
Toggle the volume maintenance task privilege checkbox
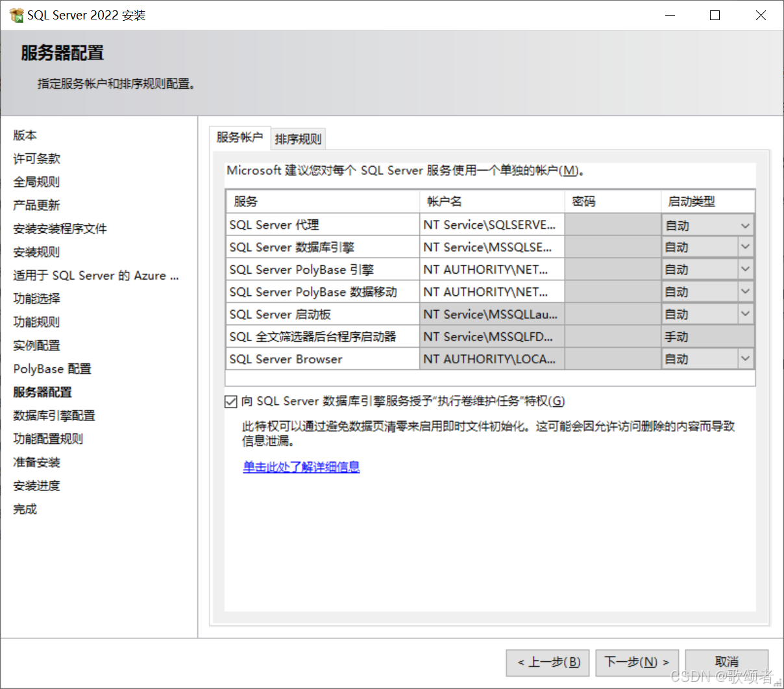point(230,402)
